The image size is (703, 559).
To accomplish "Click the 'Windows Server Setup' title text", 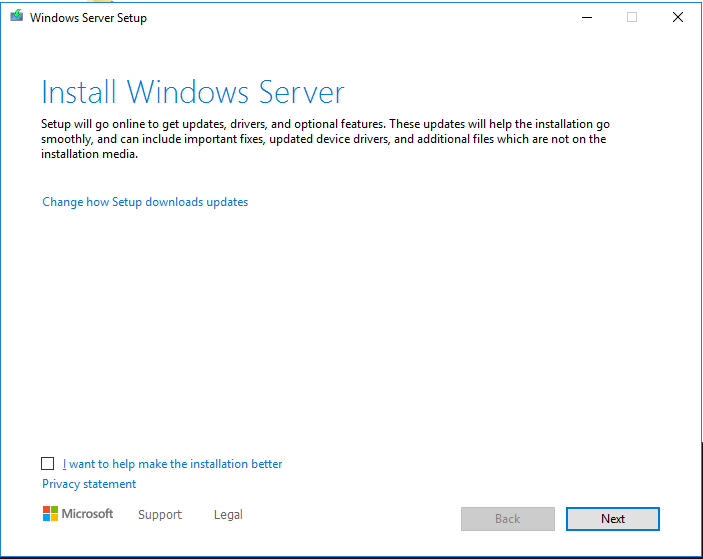I will click(x=88, y=18).
